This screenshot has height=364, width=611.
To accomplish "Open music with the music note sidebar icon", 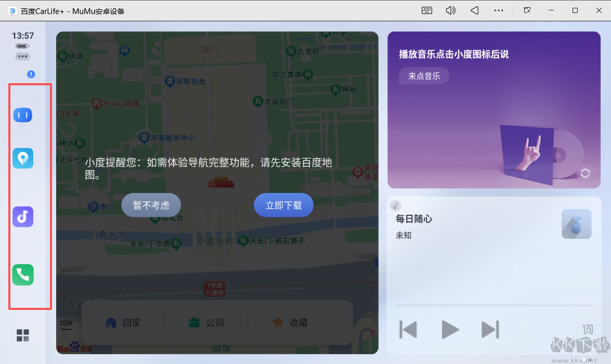I will coord(22,217).
